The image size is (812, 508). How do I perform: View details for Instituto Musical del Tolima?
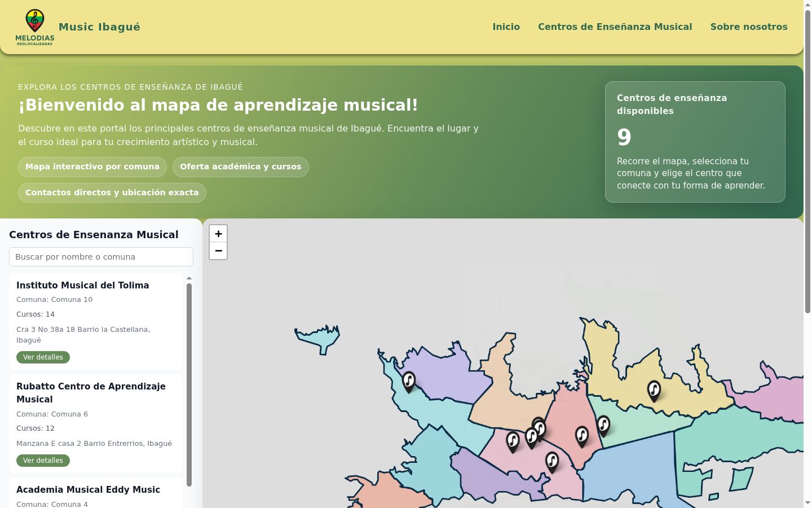(x=43, y=357)
